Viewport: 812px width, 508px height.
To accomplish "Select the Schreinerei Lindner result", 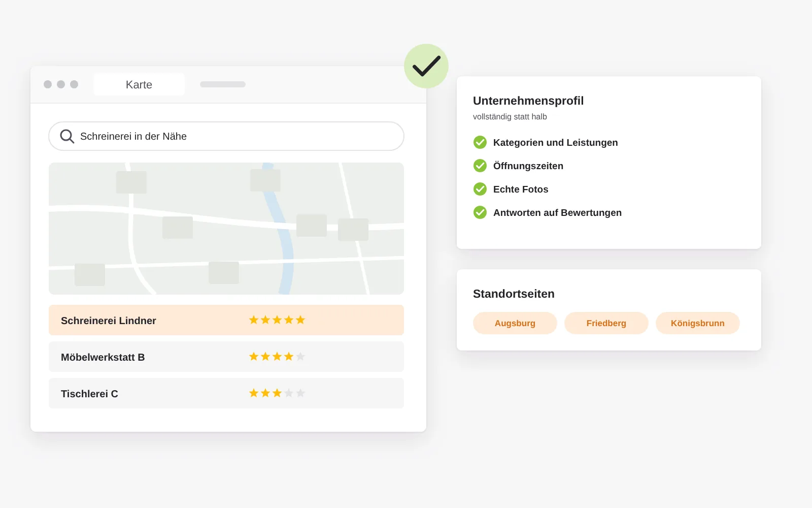I will pyautogui.click(x=226, y=320).
